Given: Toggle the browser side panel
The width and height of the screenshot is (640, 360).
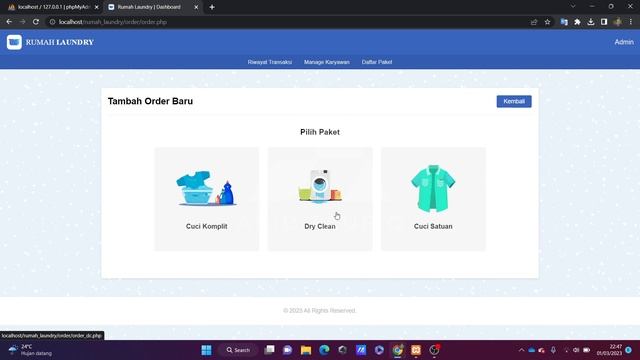Looking at the screenshot, I should coord(604,22).
